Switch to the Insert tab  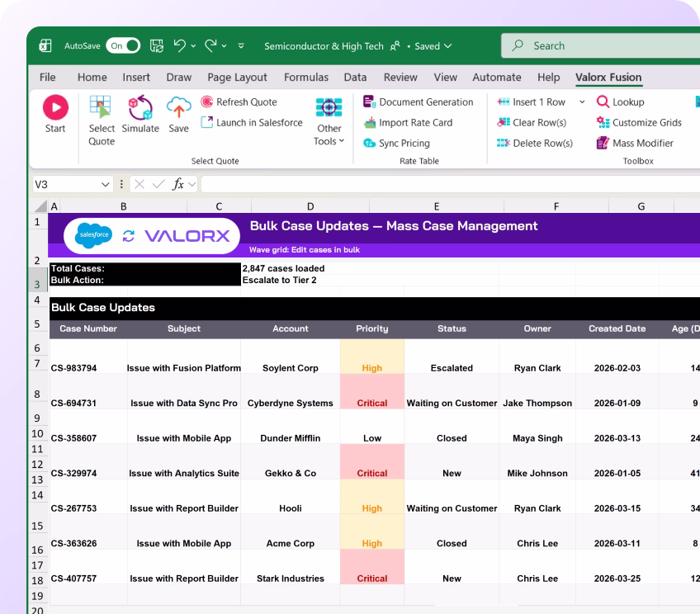136,78
